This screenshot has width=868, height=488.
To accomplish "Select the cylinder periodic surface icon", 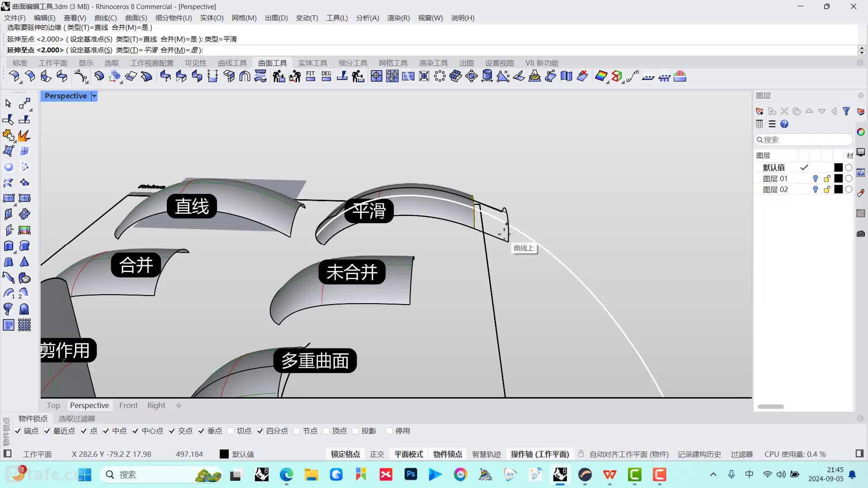I will point(487,76).
